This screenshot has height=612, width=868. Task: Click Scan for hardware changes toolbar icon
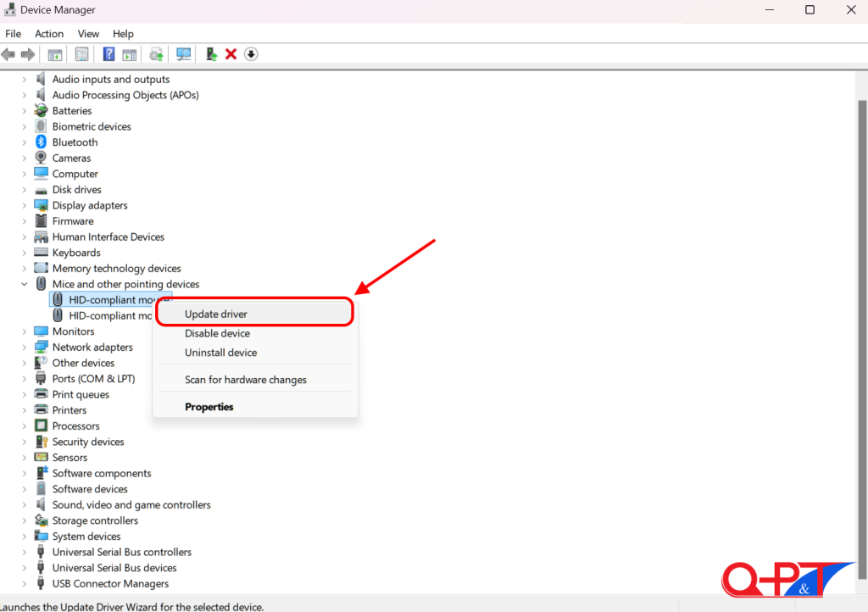pos(183,54)
